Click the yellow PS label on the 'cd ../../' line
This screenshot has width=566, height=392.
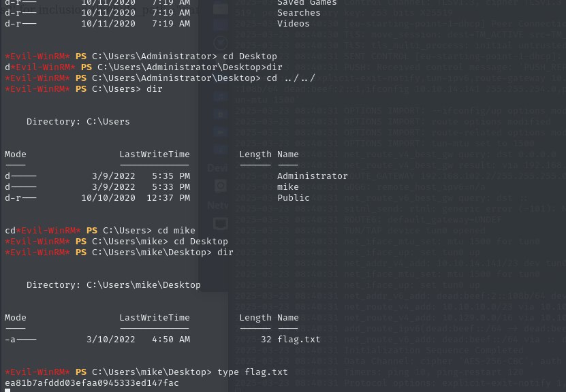81,78
